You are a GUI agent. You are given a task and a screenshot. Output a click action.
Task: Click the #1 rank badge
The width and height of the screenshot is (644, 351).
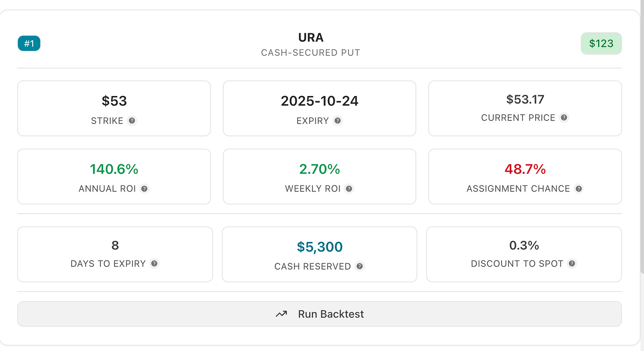pos(29,43)
